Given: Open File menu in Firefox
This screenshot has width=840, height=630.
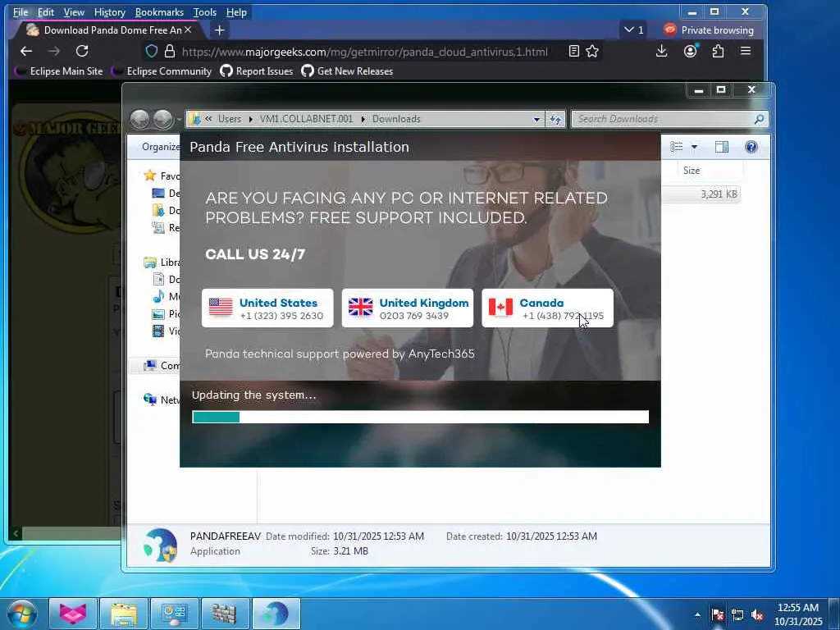Looking at the screenshot, I should [21, 11].
